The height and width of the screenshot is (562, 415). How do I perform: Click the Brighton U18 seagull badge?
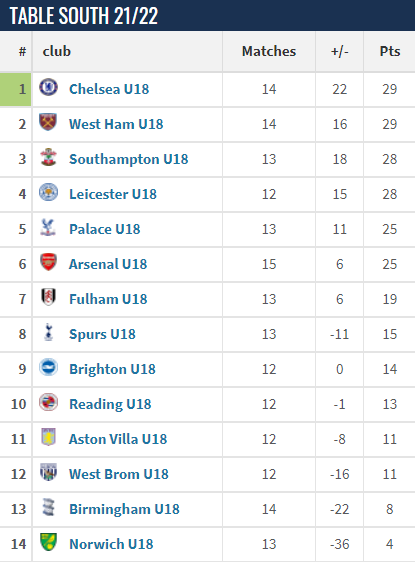[x=48, y=367]
